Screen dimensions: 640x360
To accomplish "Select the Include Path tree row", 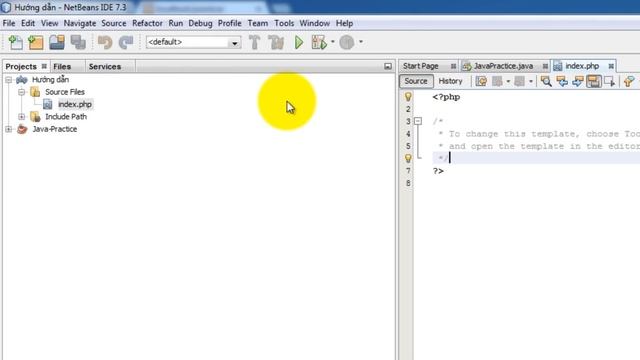I will 66,117.
